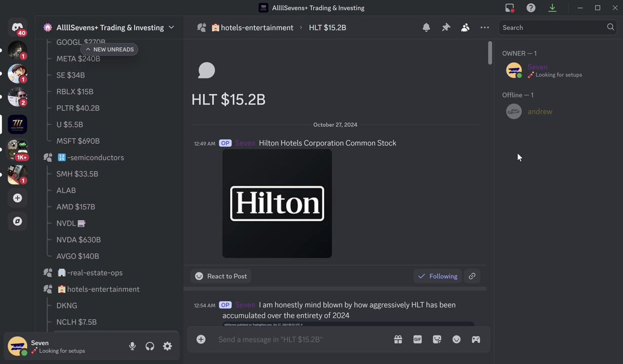This screenshot has height=364, width=623.
Task: Open the sticker picker icon
Action: [x=437, y=339]
